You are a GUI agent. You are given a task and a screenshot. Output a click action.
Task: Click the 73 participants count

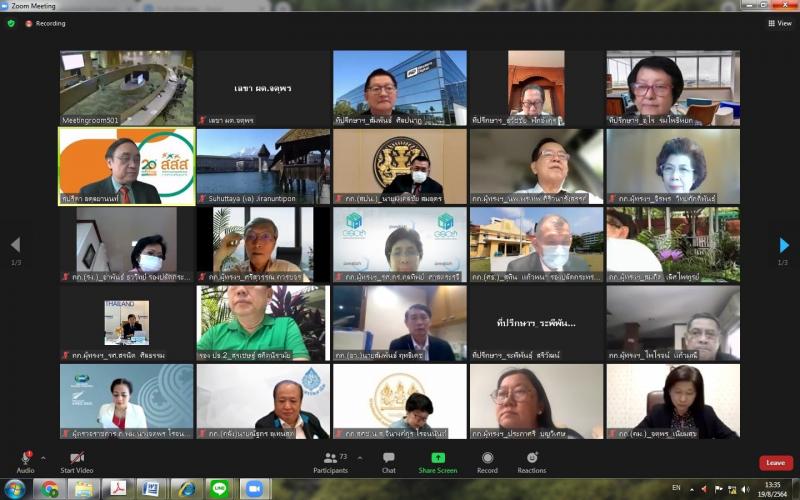343,456
